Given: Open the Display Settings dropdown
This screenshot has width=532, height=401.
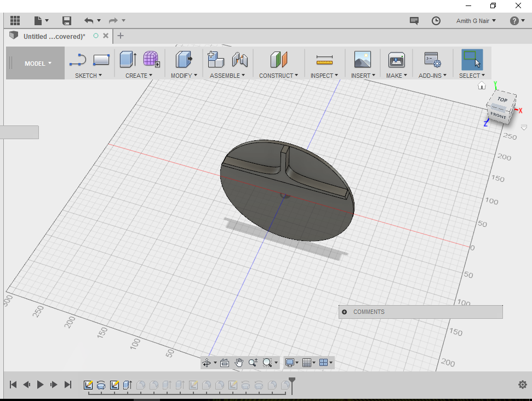Looking at the screenshot, I should pos(292,363).
